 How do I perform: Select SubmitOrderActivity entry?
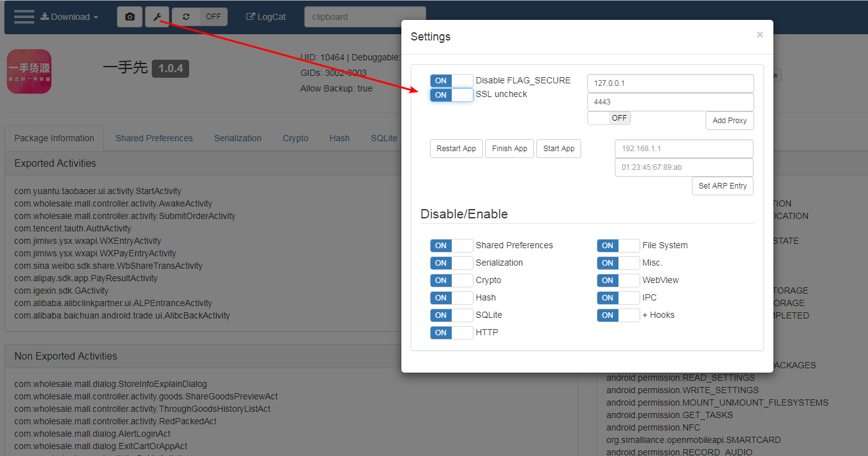(125, 216)
